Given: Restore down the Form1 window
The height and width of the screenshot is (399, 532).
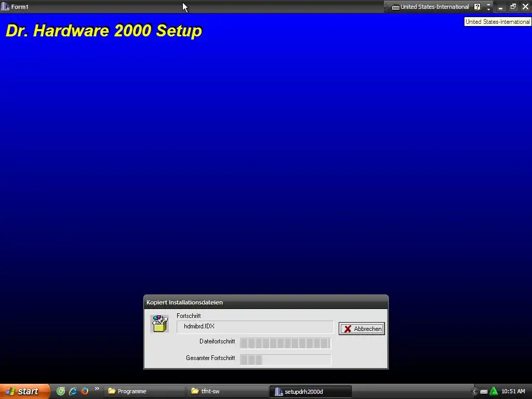Looking at the screenshot, I should click(x=513, y=7).
